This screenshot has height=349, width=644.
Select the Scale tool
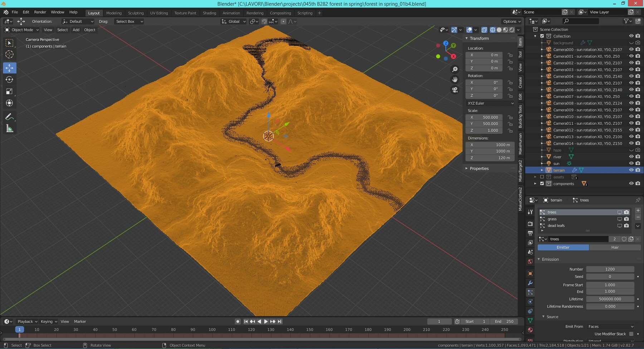[x=9, y=91]
